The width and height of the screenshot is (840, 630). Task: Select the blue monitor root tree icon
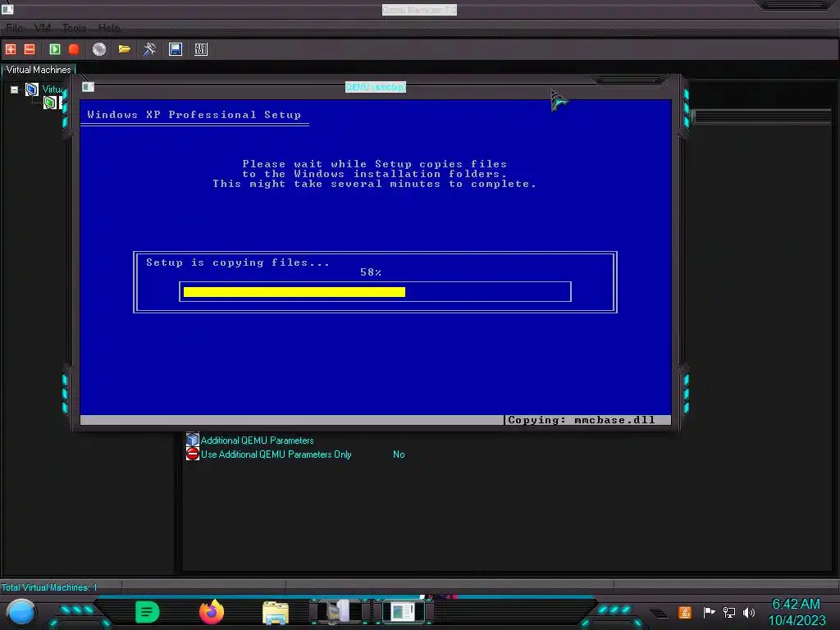(x=32, y=89)
